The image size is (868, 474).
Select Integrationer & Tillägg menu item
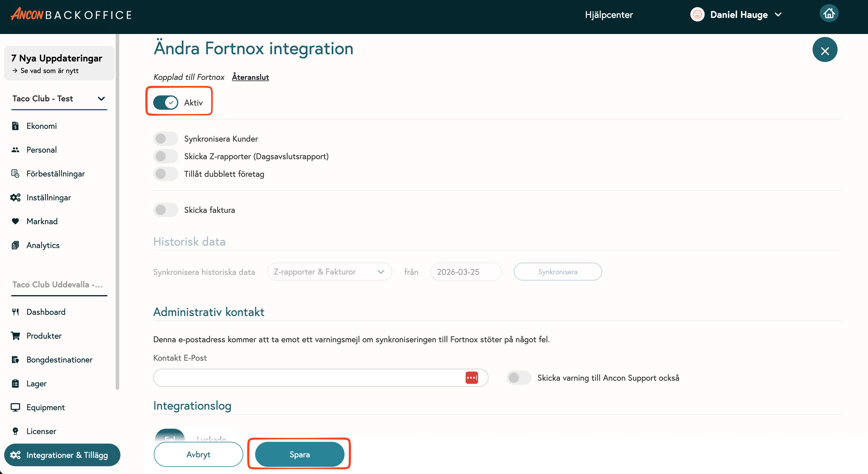tap(62, 455)
